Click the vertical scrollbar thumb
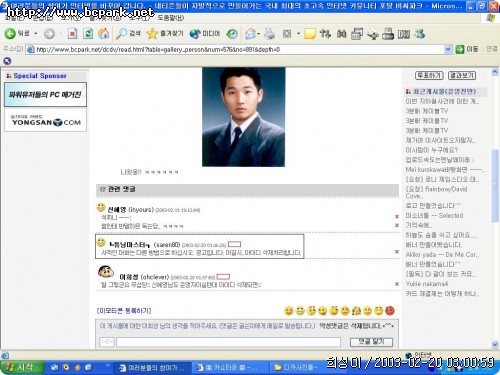This screenshot has width=500, height=375. tap(495, 185)
